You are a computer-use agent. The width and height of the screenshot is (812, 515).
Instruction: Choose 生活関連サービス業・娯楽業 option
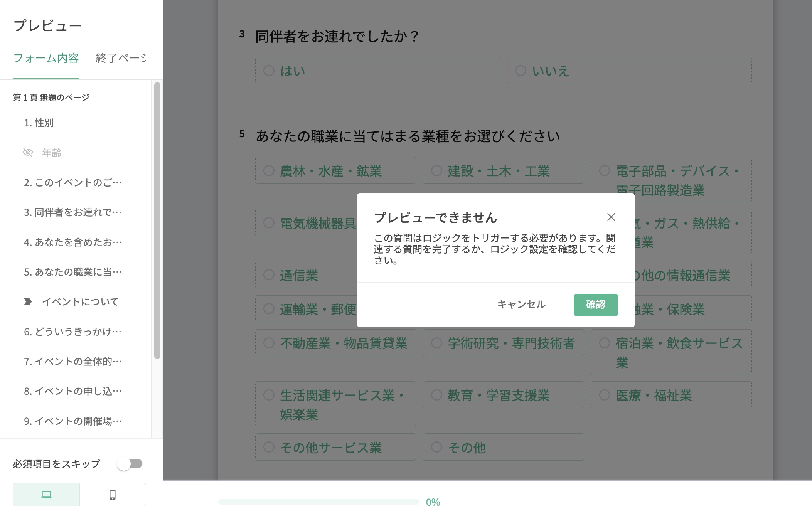pyautogui.click(x=335, y=404)
